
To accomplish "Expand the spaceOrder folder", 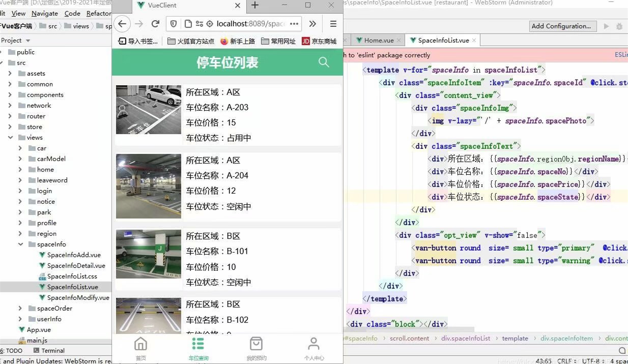I will tap(20, 308).
